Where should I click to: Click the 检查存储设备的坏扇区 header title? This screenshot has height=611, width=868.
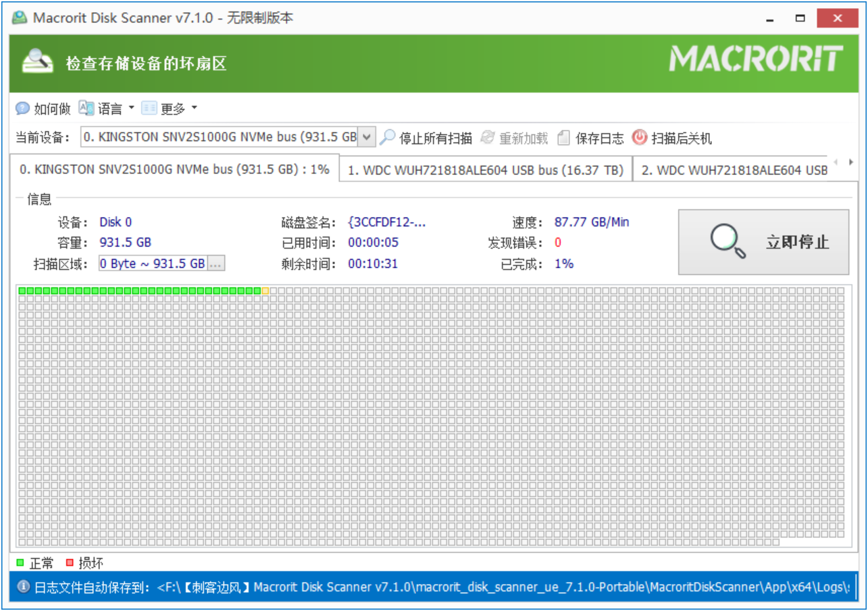[146, 64]
